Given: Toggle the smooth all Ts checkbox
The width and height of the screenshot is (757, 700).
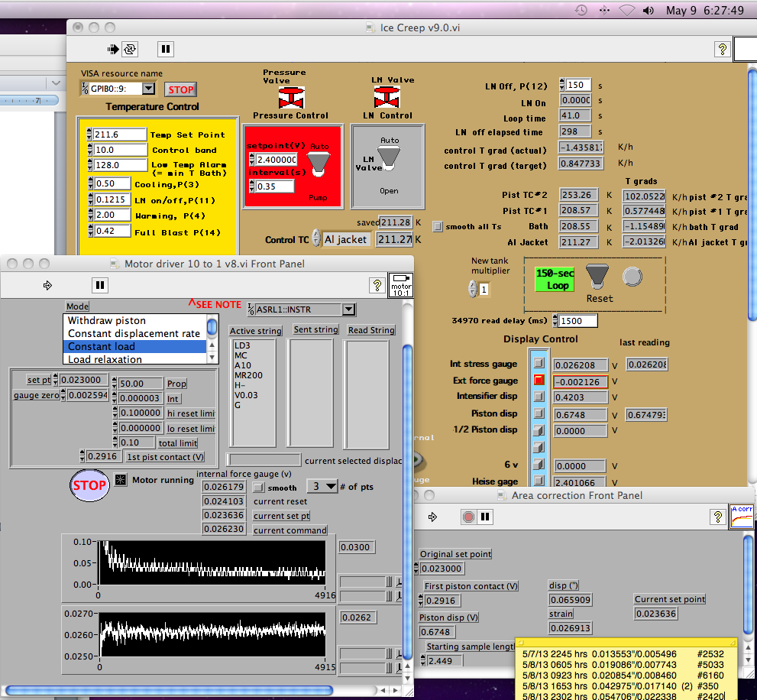Looking at the screenshot, I should coord(438,226).
